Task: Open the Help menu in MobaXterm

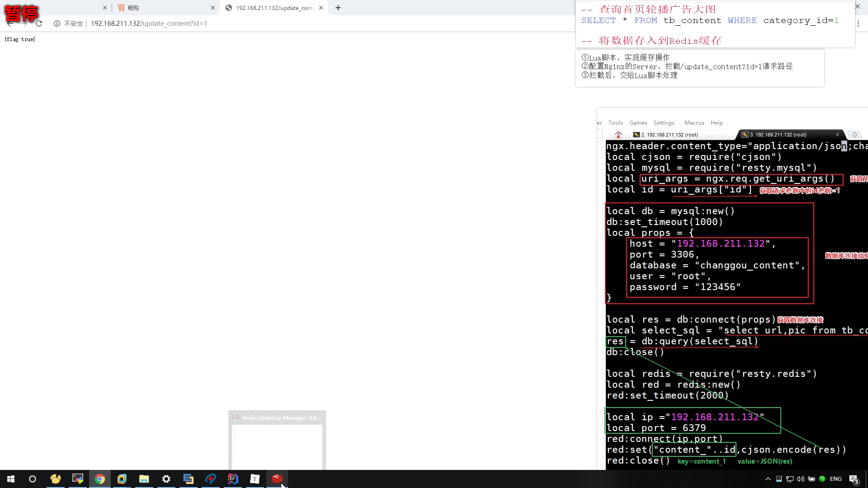Action: click(x=717, y=123)
